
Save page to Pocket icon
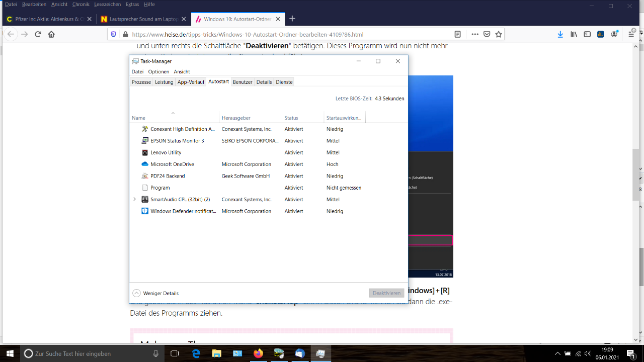click(x=487, y=34)
